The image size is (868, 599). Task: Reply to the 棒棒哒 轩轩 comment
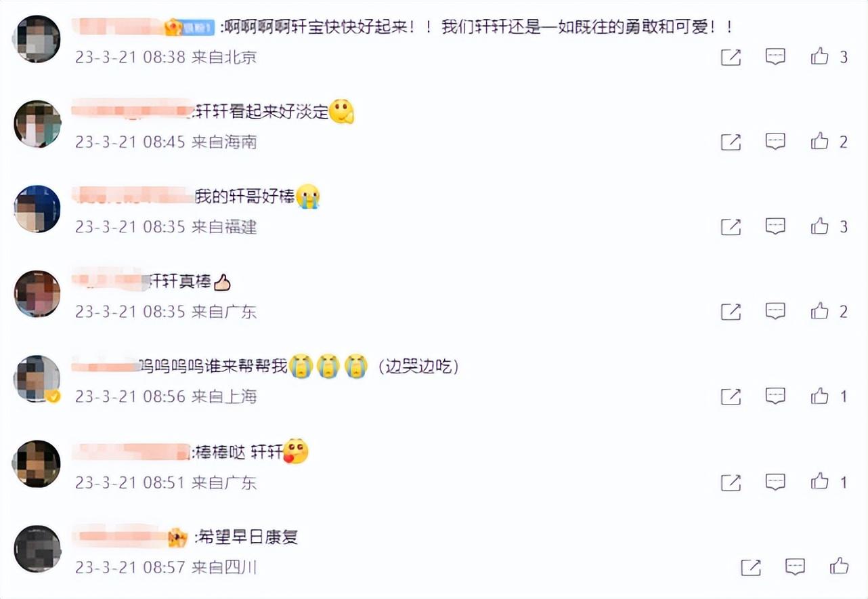point(775,482)
